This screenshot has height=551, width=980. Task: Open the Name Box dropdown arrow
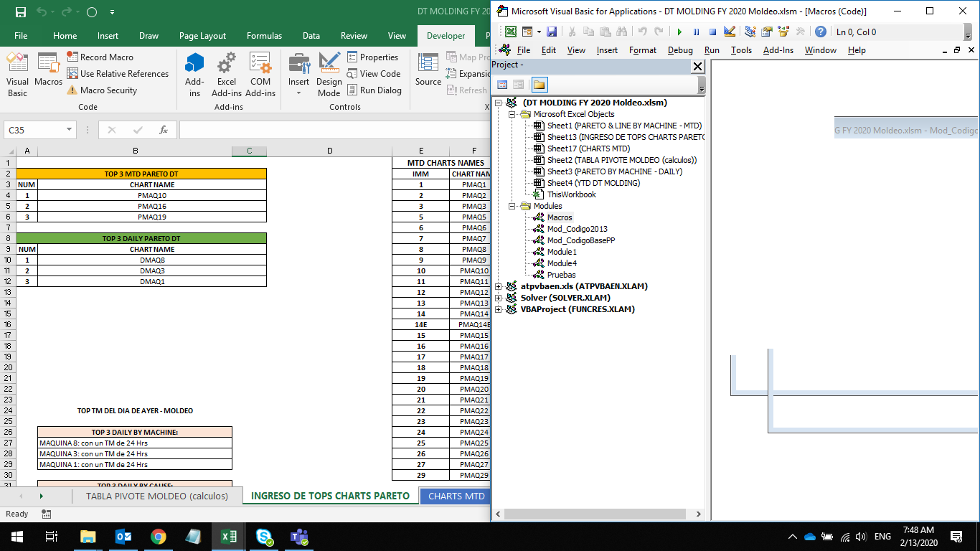[69, 130]
